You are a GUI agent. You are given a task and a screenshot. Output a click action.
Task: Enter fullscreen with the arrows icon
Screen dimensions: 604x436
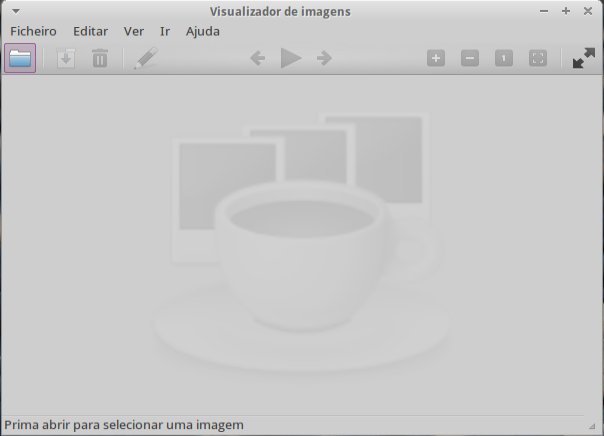(x=584, y=58)
